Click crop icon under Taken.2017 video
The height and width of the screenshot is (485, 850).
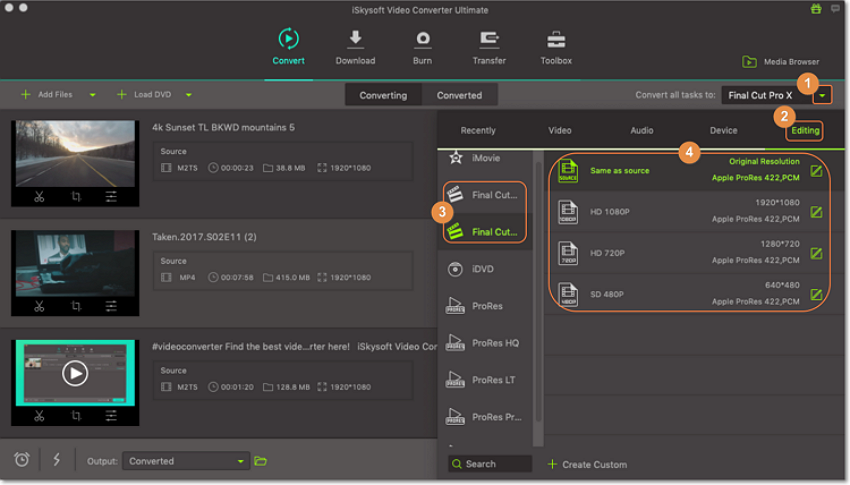[x=76, y=306]
